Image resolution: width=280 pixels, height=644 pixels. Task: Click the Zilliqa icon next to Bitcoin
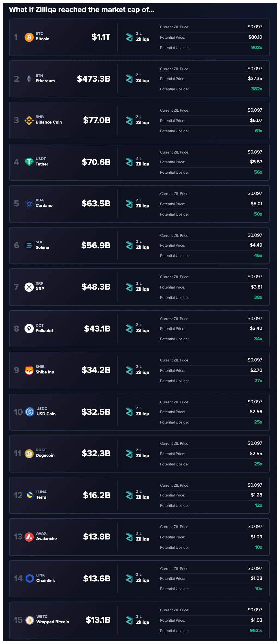(x=129, y=37)
